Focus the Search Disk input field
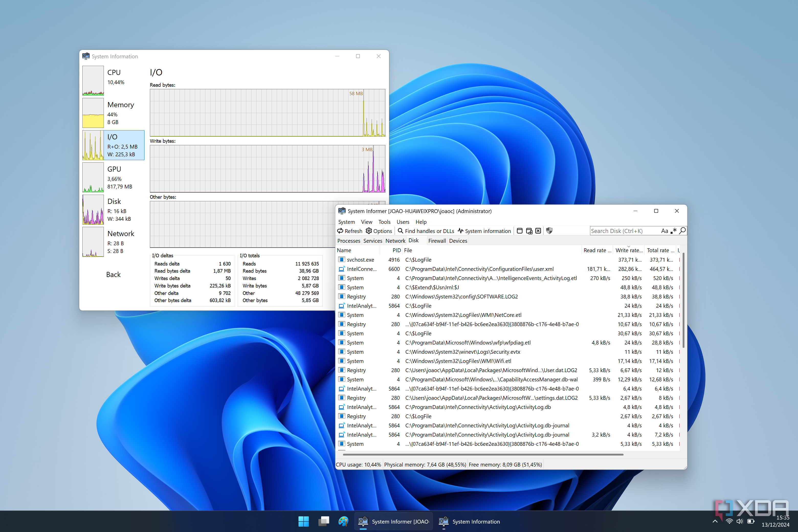The image size is (798, 532). [x=624, y=231]
